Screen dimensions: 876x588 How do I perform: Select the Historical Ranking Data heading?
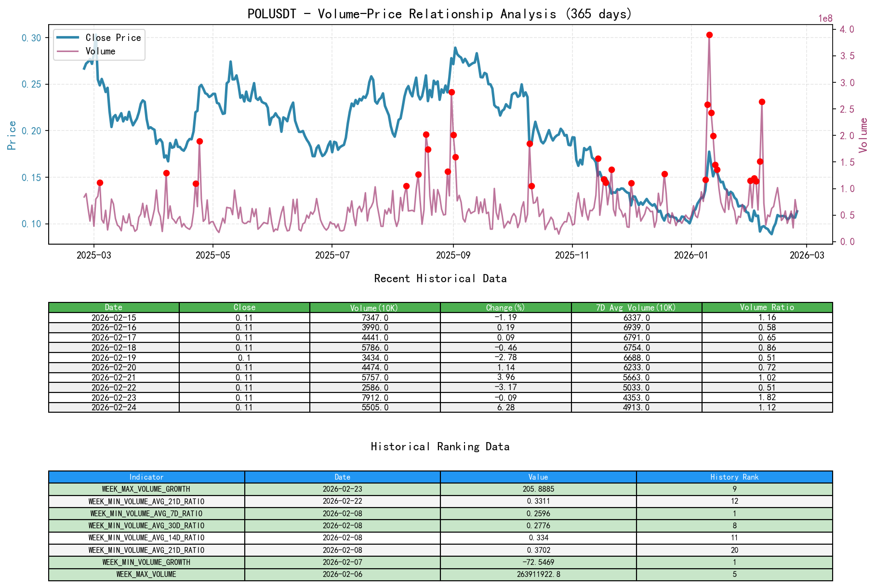[x=440, y=446]
